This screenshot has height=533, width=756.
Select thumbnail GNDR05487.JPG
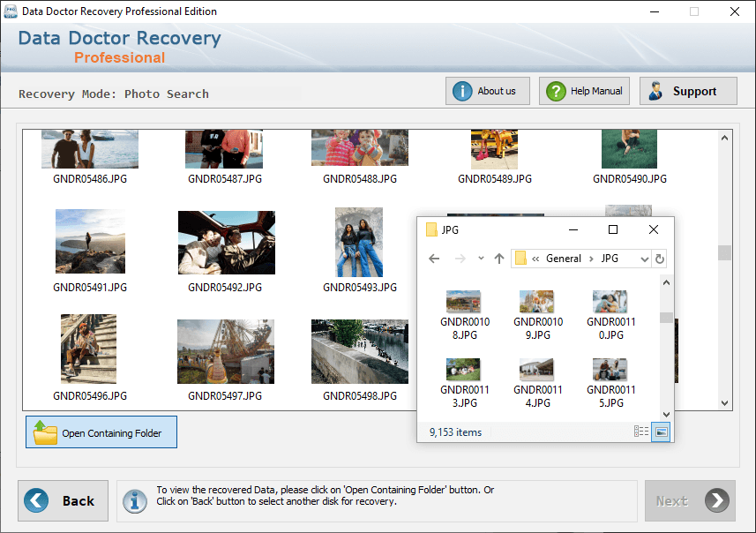(x=224, y=148)
